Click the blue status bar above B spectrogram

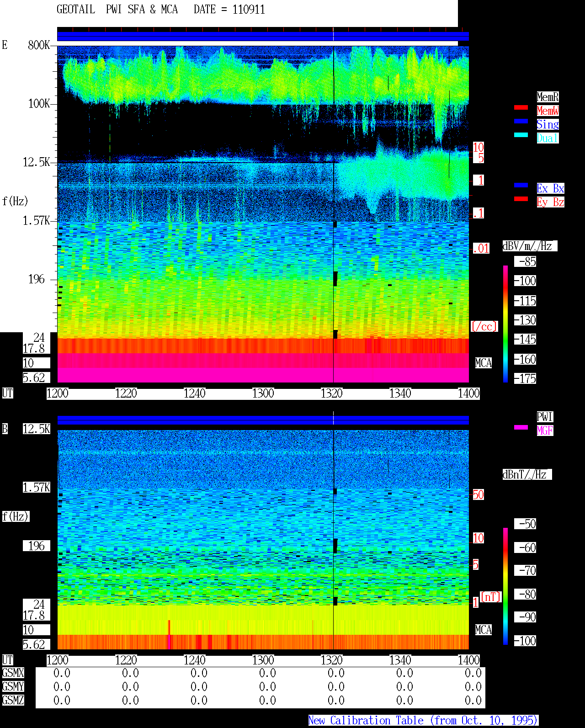(x=263, y=420)
